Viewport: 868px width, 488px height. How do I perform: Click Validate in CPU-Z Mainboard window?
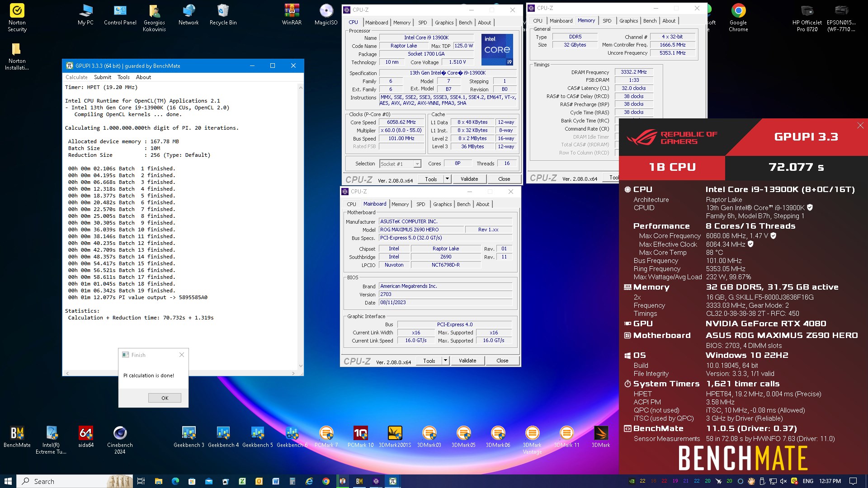pos(467,361)
